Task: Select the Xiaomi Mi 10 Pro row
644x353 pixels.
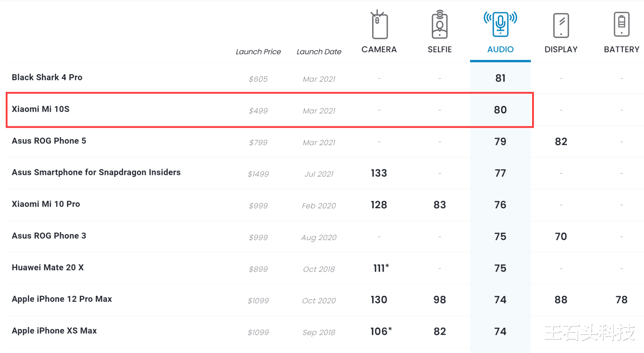Action: coord(46,204)
